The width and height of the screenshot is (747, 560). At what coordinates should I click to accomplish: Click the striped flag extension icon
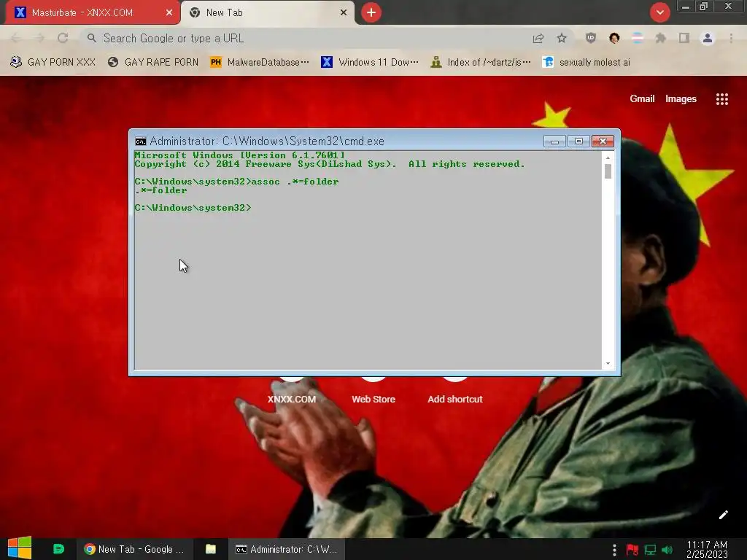(638, 38)
